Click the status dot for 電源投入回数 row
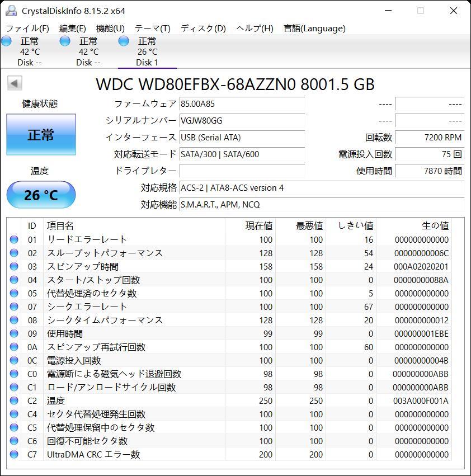Screen dimensions: 471x476 pyautogui.click(x=13, y=360)
